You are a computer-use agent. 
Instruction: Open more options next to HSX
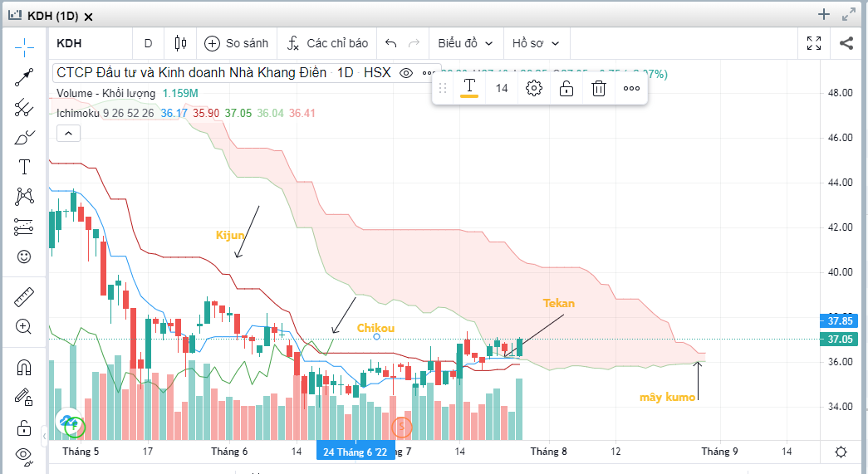[x=428, y=73]
